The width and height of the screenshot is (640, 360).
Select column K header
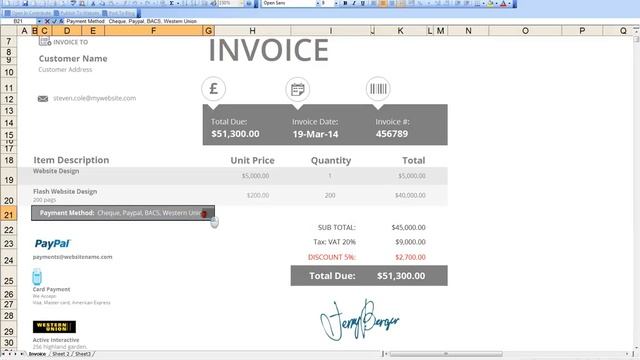[400, 31]
